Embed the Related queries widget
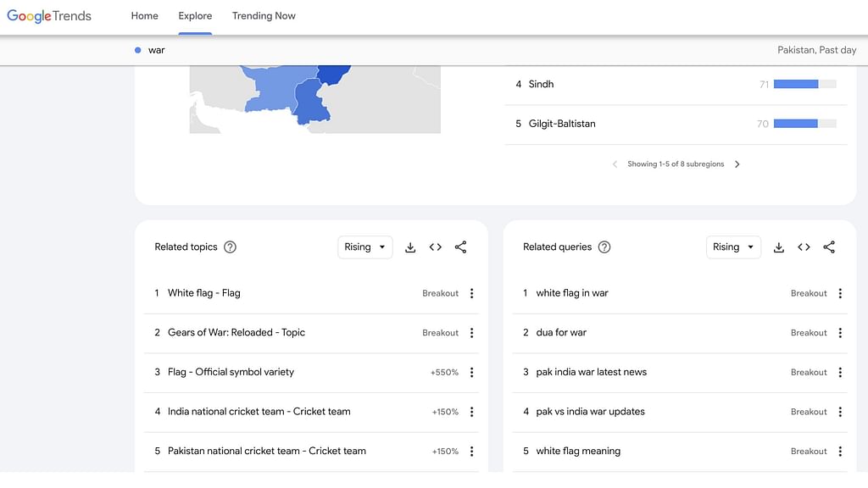Viewport: 868px width, 488px height. (804, 247)
